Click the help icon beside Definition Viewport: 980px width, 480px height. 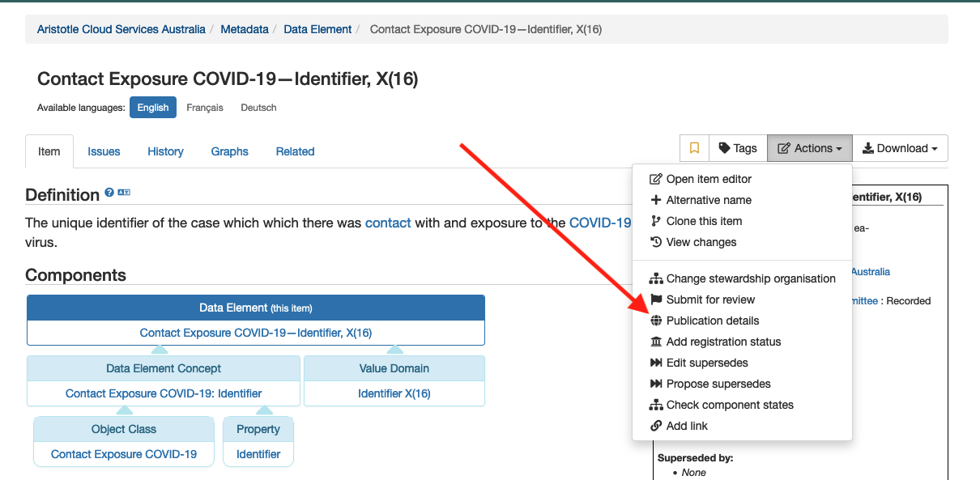(109, 193)
